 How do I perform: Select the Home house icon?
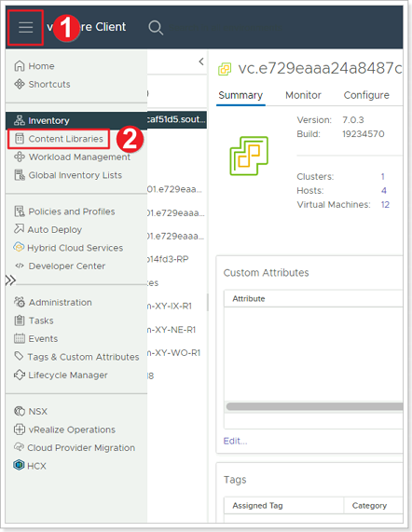20,66
